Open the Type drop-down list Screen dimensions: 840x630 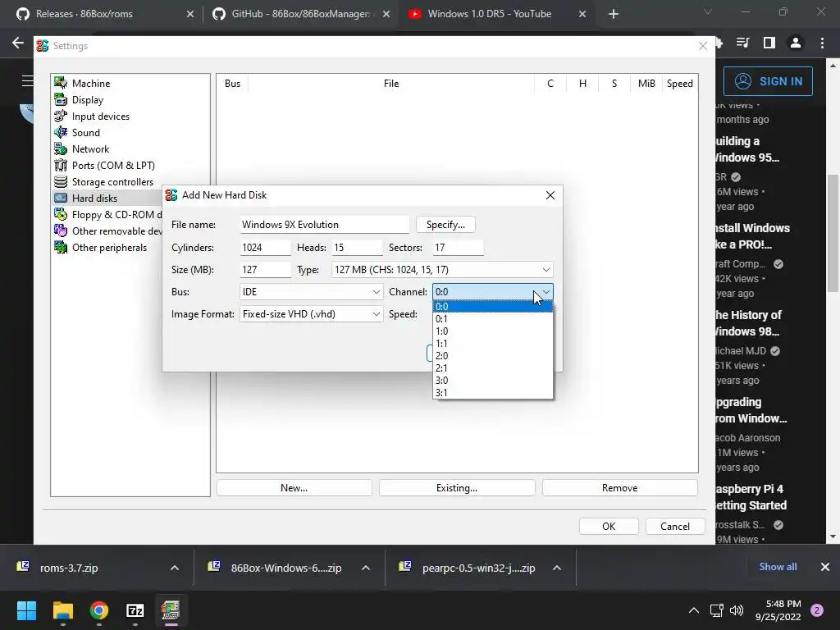coord(442,269)
